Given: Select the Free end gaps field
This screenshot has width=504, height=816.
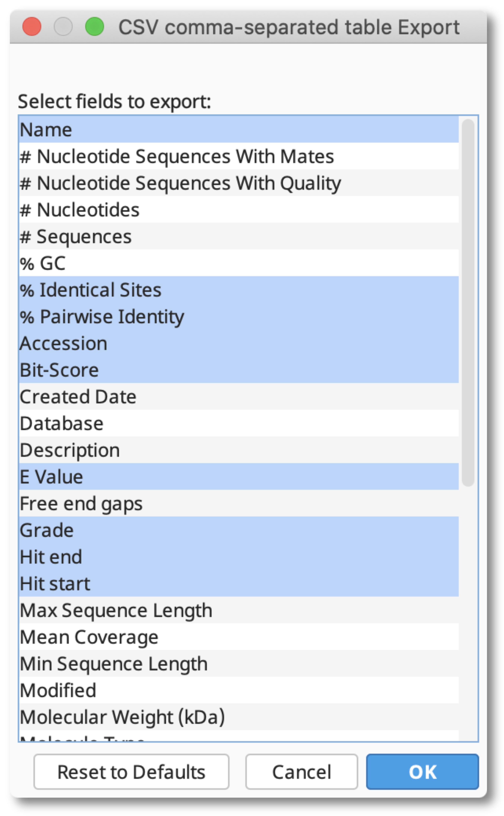Looking at the screenshot, I should 239,503.
